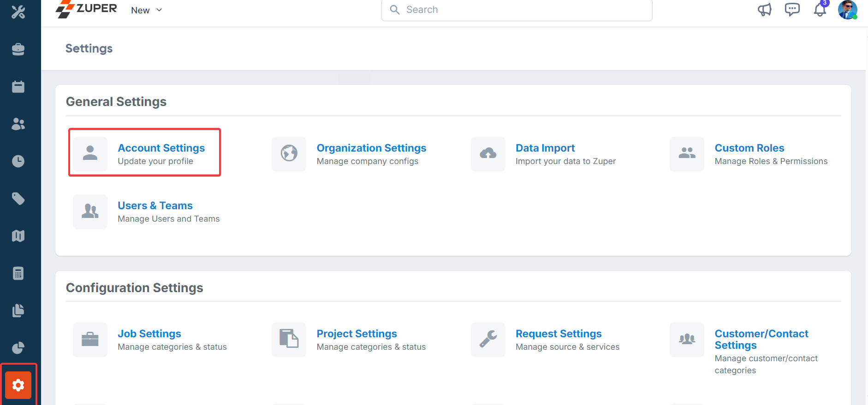Image resolution: width=868 pixels, height=405 pixels.
Task: Open Users & Teams management
Action: pyautogui.click(x=155, y=205)
